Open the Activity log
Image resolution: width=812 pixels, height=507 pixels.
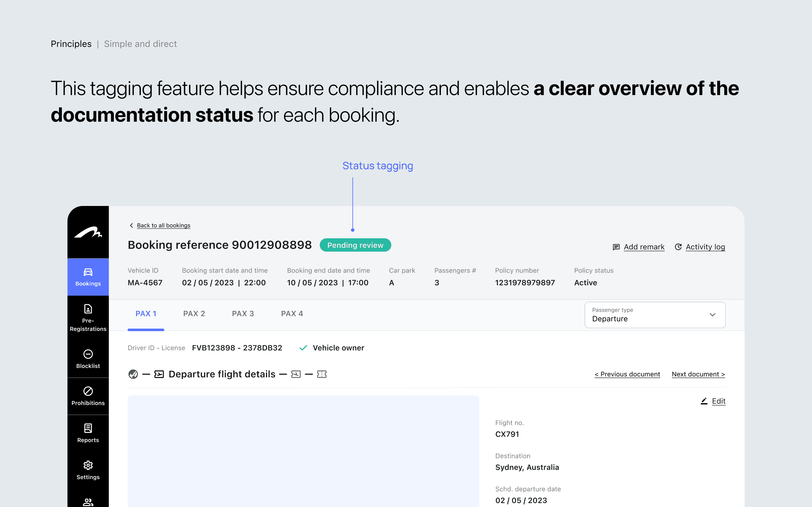click(705, 247)
